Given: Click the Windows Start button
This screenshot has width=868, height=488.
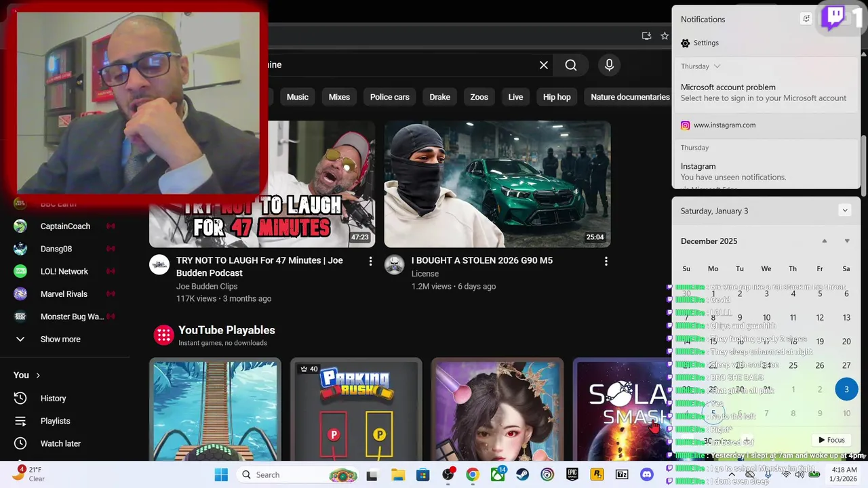Looking at the screenshot, I should [221, 474].
